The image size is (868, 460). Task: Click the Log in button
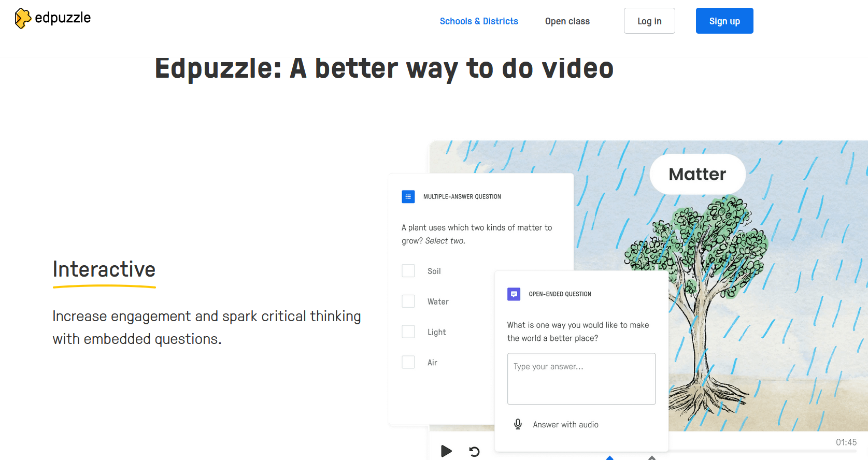(x=649, y=21)
